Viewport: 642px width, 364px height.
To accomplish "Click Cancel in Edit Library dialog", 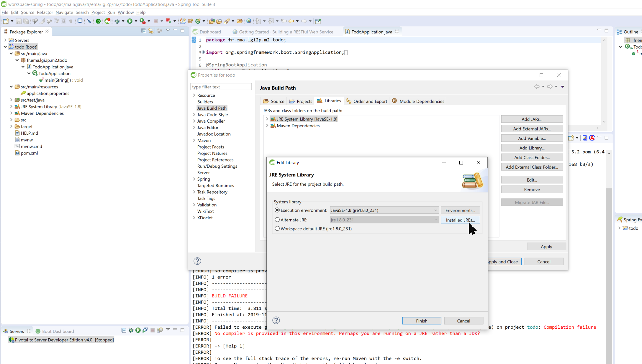I will (x=464, y=321).
